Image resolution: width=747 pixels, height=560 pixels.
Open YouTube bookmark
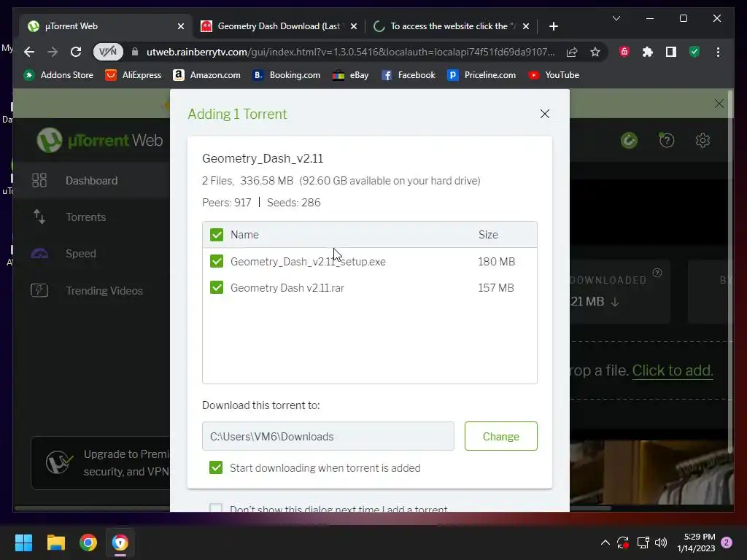coord(554,75)
